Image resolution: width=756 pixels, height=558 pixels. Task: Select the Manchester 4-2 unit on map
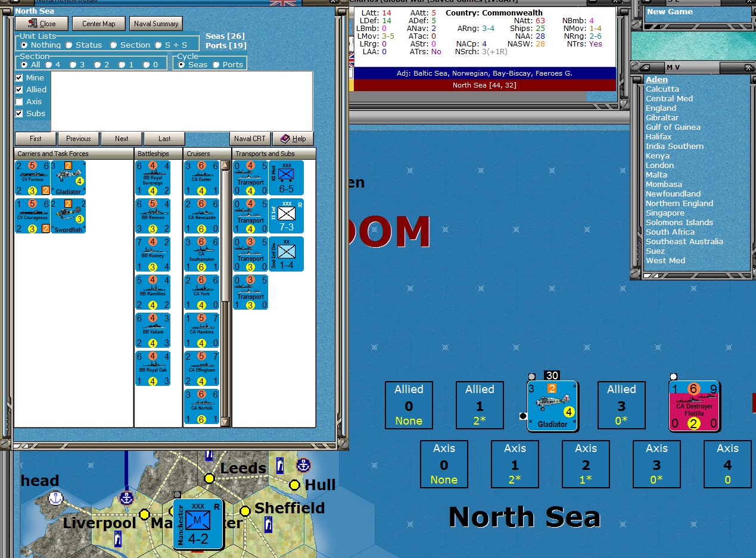click(x=198, y=524)
